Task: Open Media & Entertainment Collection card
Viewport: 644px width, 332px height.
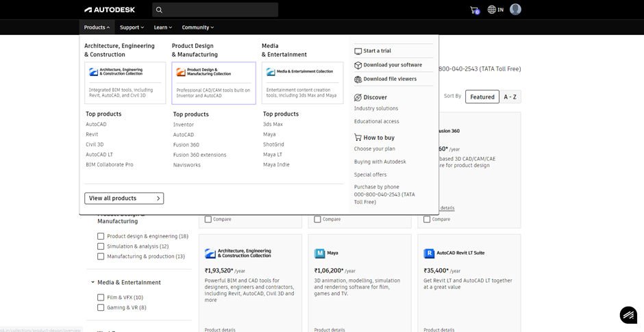Action: click(303, 83)
